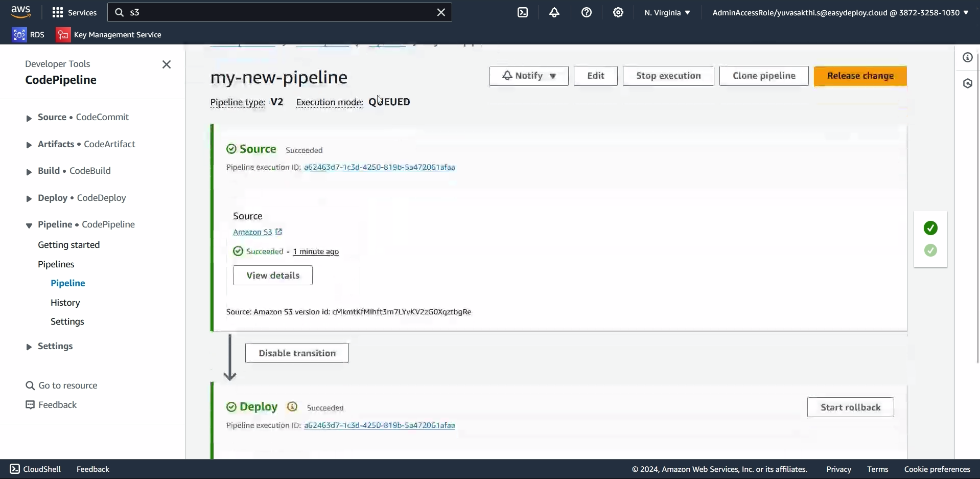
Task: Click the orange Release change button
Action: 860,76
